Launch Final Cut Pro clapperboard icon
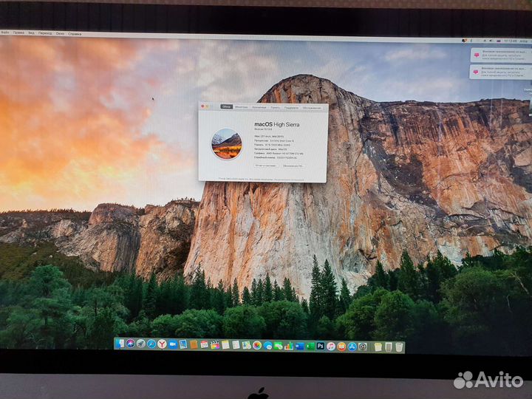 tap(215, 345)
